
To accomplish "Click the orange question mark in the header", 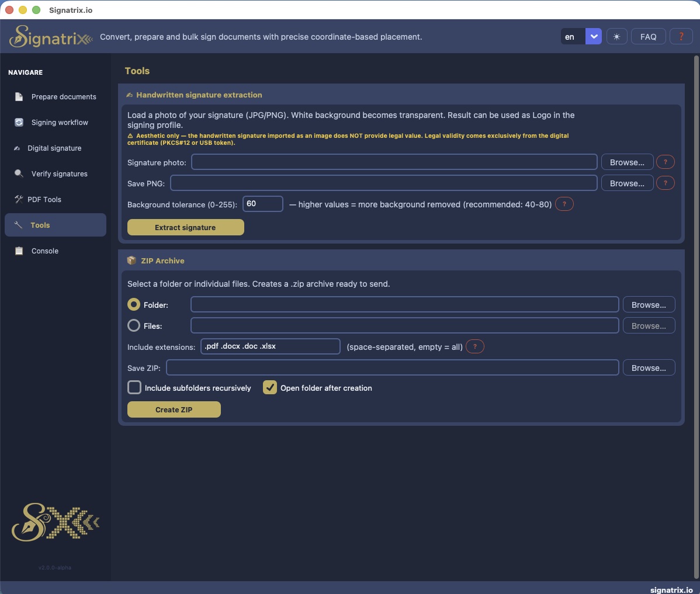I will tap(681, 36).
